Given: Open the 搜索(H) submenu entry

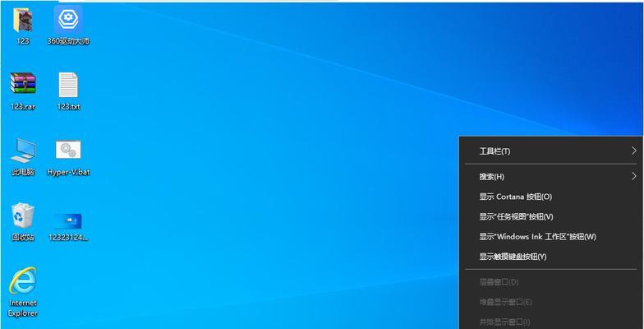Looking at the screenshot, I should pyautogui.click(x=550, y=177).
